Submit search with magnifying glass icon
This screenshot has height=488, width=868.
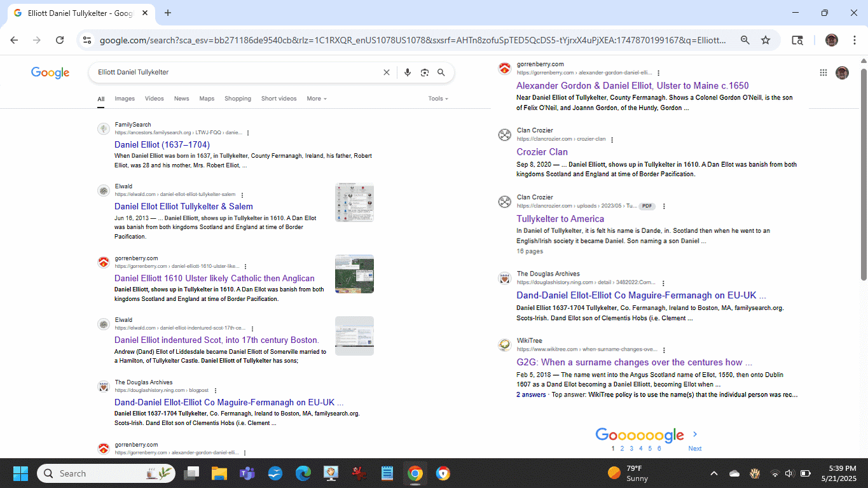tap(441, 73)
